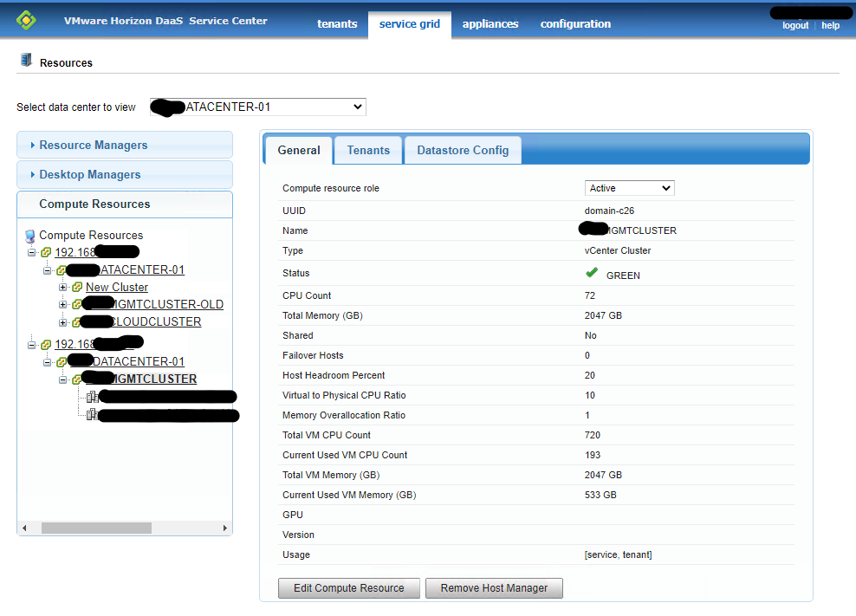This screenshot has width=856, height=616.
Task: Expand the Resource Managers accordion panel
Action: [125, 145]
